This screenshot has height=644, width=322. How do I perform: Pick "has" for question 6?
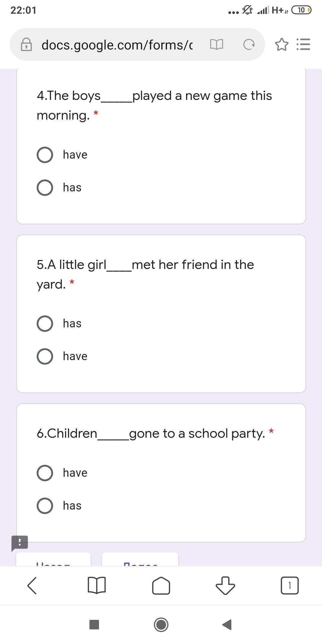tap(45, 506)
